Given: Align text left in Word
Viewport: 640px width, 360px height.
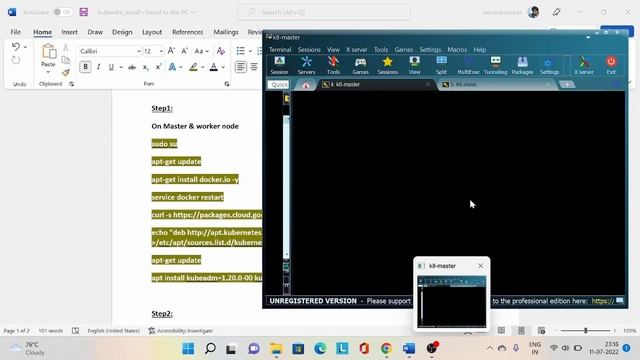Looking at the screenshot, I should (x=241, y=67).
